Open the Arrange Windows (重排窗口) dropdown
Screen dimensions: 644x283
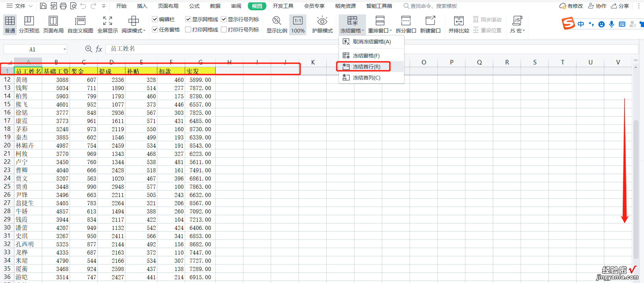tap(380, 24)
